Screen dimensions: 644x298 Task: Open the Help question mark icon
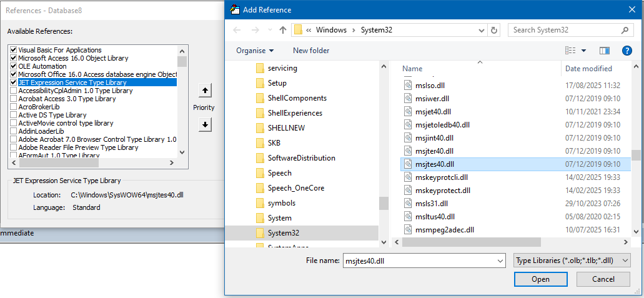pyautogui.click(x=627, y=51)
